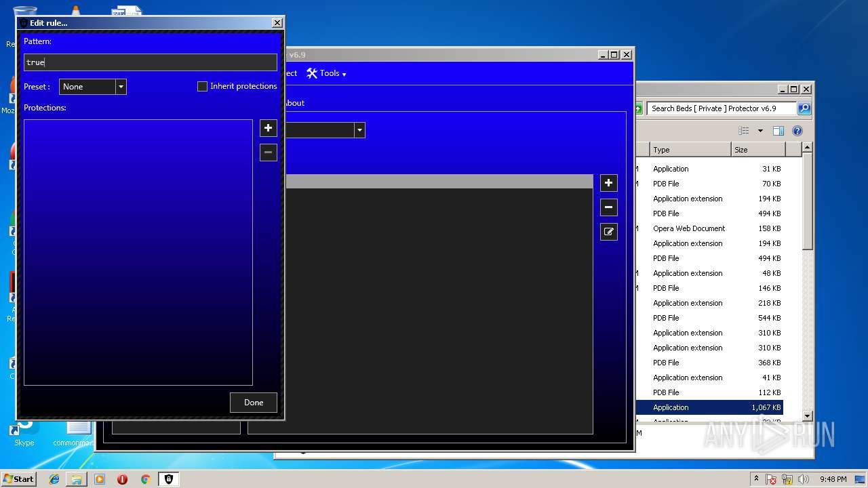Select the PDB File row sized 544 KB
Screen dimensions: 868x488
click(x=709, y=318)
